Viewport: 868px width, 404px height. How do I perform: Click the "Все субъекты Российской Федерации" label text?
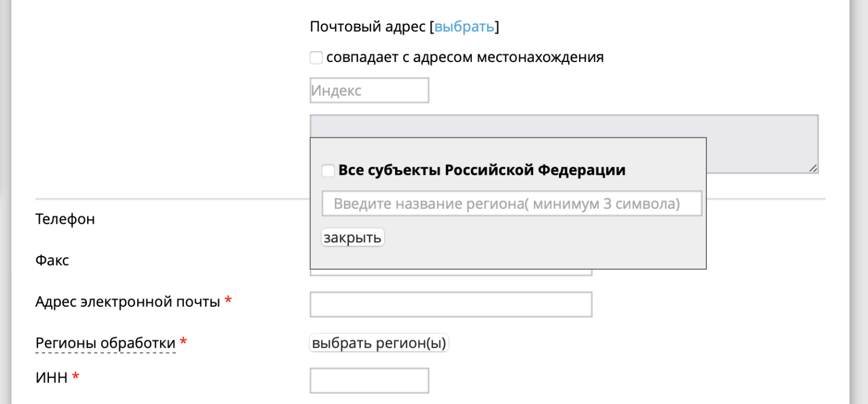[482, 170]
